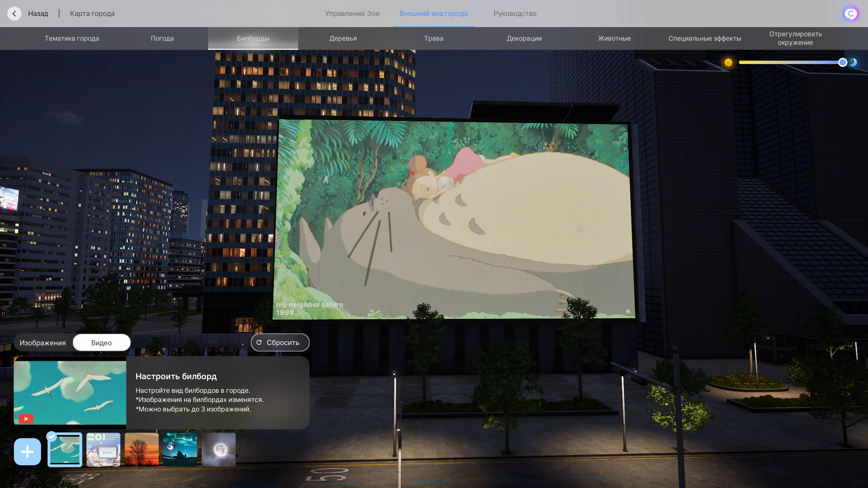This screenshot has width=868, height=488.
Task: Click the large seagulls video preview
Action: coord(70,393)
